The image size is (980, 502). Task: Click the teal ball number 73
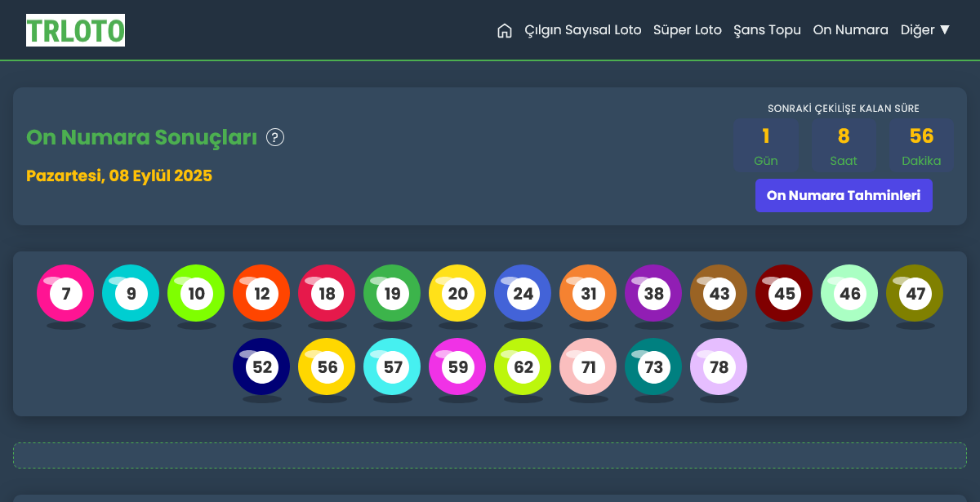pyautogui.click(x=653, y=367)
